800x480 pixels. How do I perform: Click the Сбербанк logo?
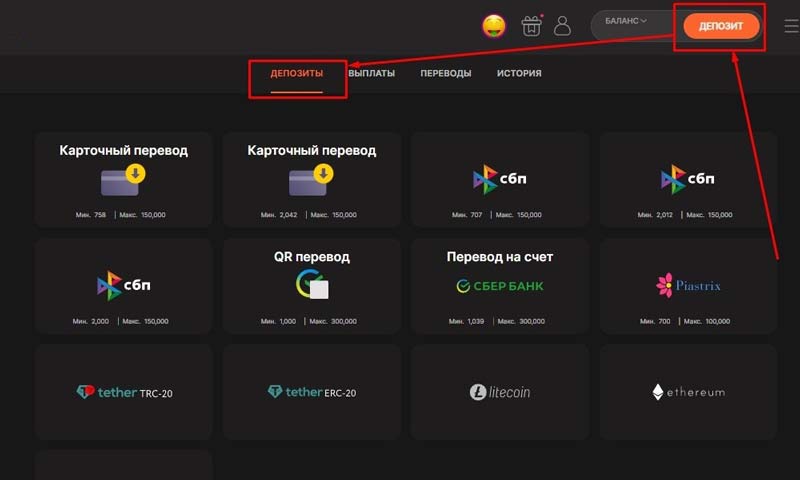[x=499, y=286]
